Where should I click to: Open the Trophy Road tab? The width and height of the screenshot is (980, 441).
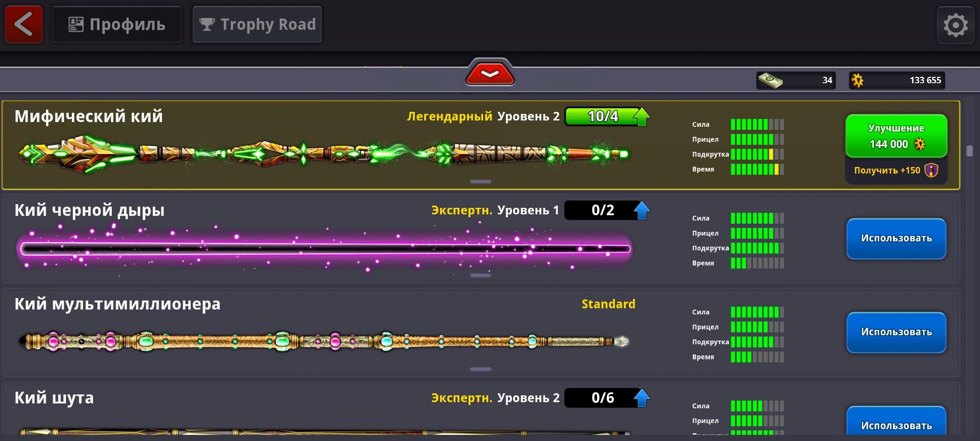pyautogui.click(x=257, y=24)
